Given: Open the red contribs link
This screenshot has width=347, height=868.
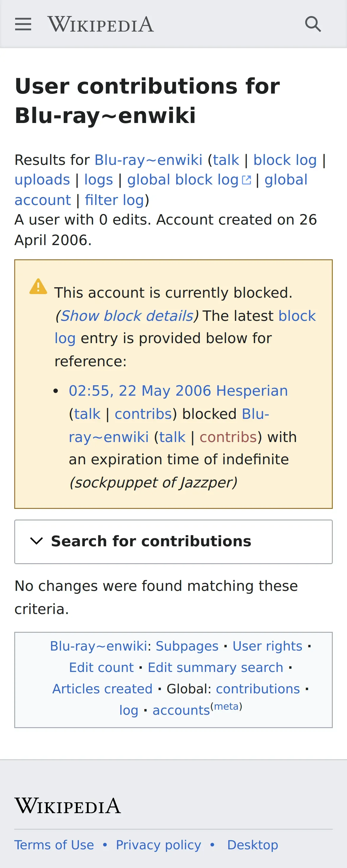Looking at the screenshot, I should (x=228, y=437).
